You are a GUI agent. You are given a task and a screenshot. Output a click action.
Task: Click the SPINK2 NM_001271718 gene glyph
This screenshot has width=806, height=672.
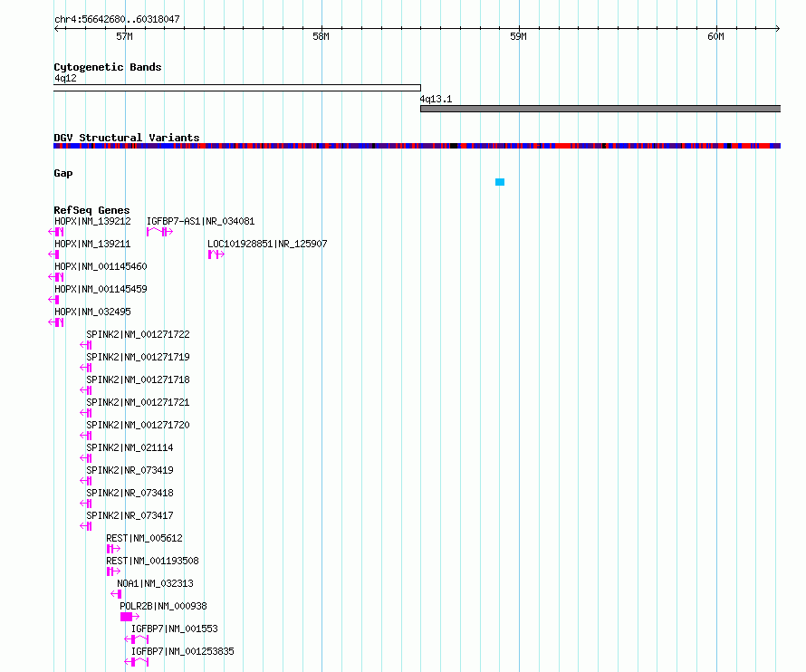(x=86, y=390)
